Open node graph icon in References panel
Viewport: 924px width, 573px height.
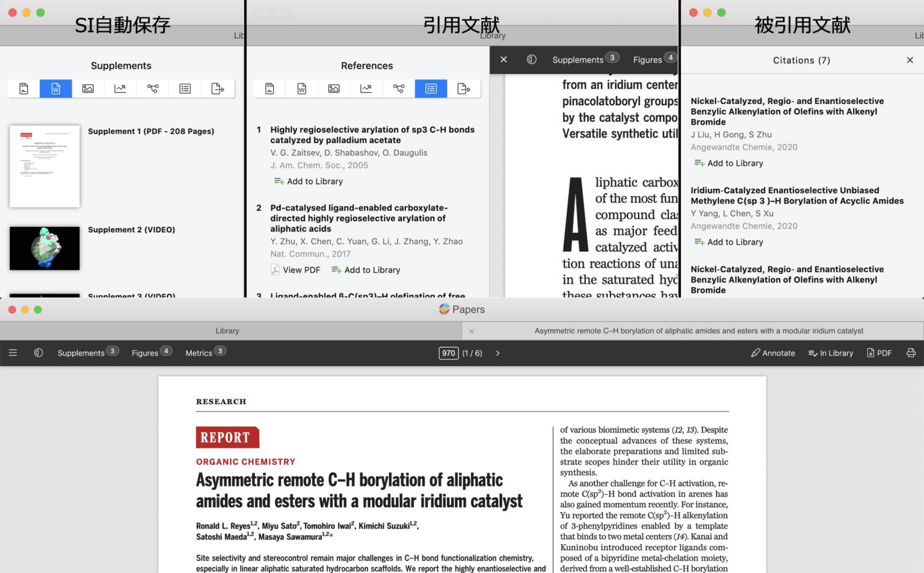click(x=399, y=88)
